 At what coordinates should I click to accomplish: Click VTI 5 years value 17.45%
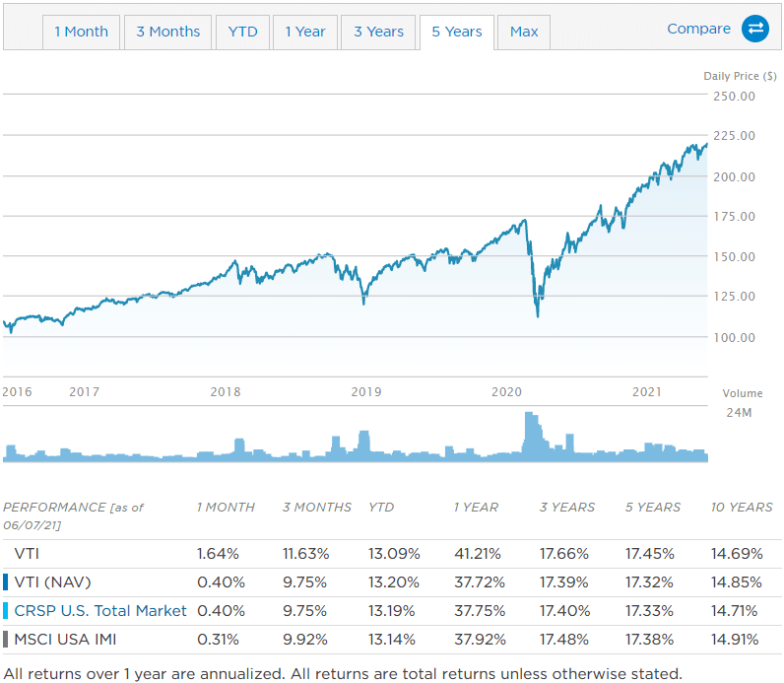649,554
